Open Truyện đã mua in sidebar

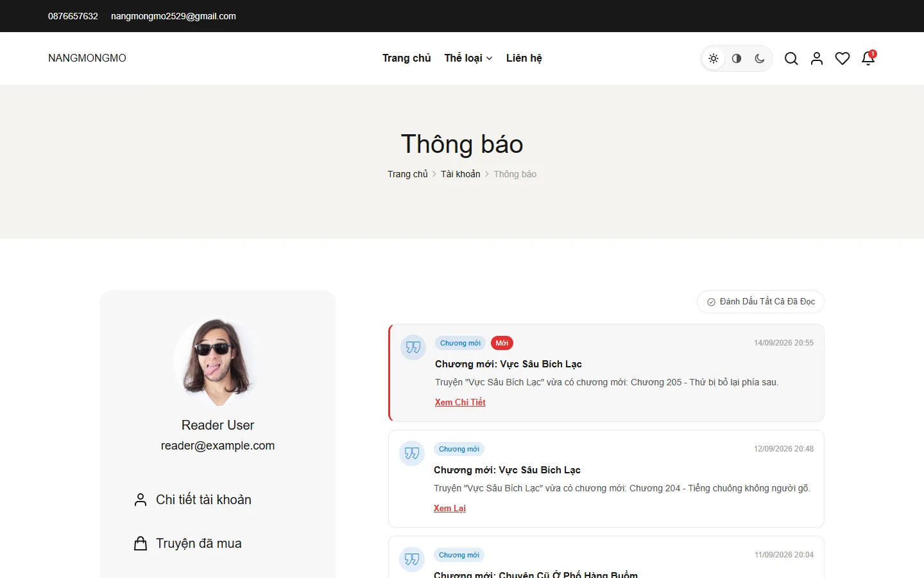coord(199,543)
